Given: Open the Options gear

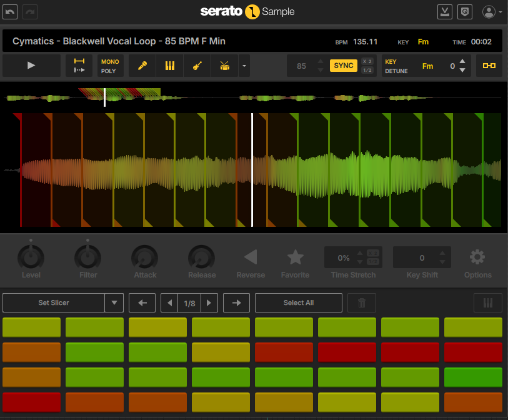Looking at the screenshot, I should coord(477,257).
